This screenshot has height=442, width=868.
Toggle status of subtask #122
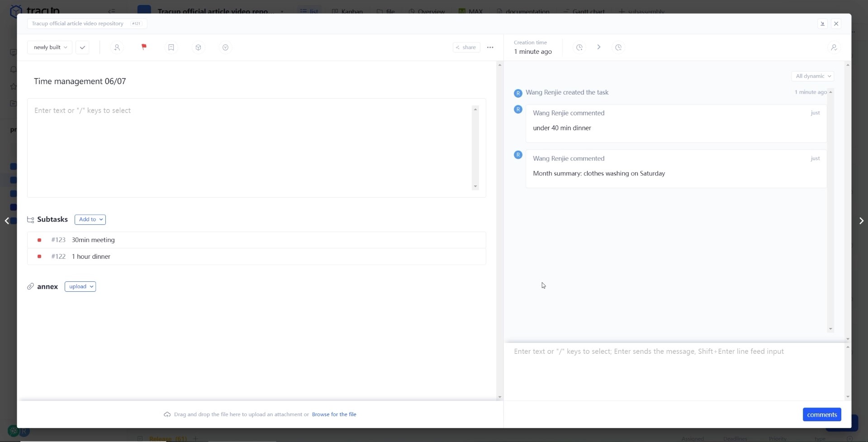click(39, 257)
